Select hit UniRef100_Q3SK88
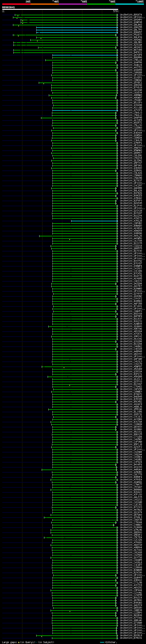Viewport: 146px width, 644px height. tap(131, 105)
